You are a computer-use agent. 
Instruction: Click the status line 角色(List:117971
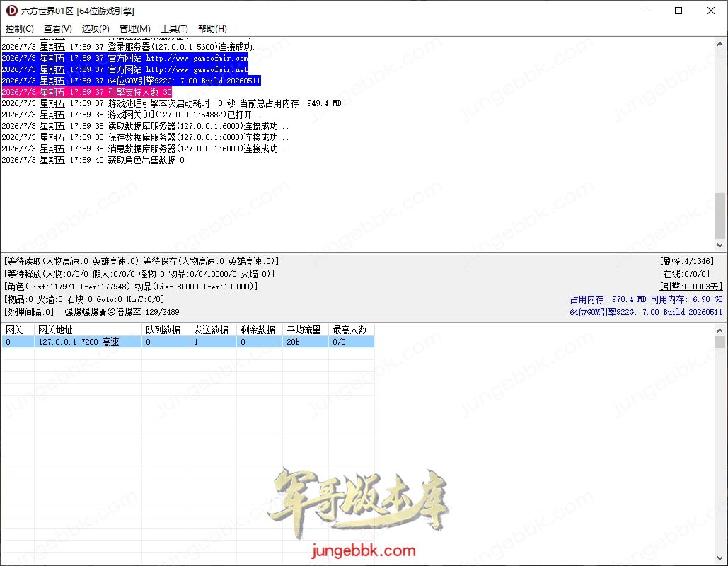tap(130, 287)
